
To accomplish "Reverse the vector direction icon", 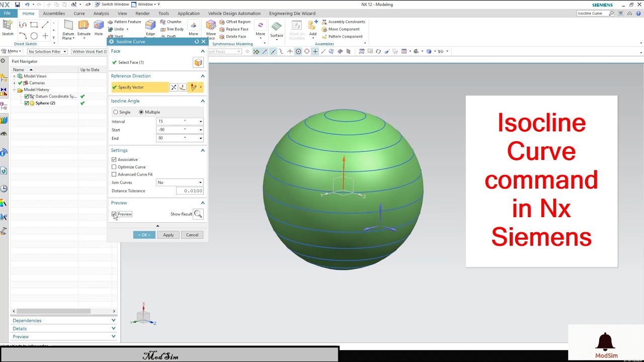I will 174,87.
